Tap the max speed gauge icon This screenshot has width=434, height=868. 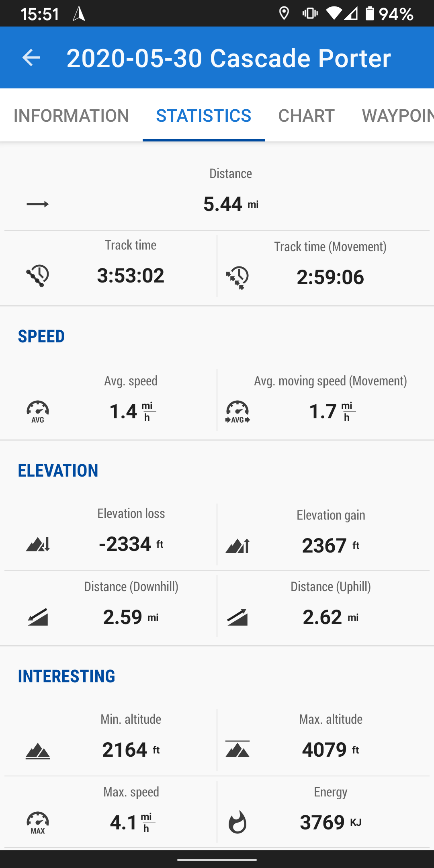click(x=38, y=822)
